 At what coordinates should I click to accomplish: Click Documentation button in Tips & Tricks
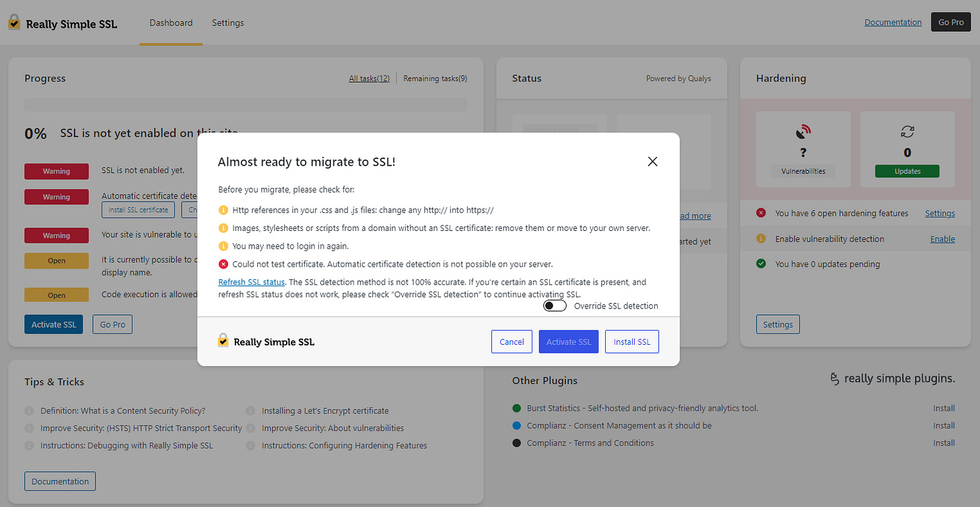(60, 481)
